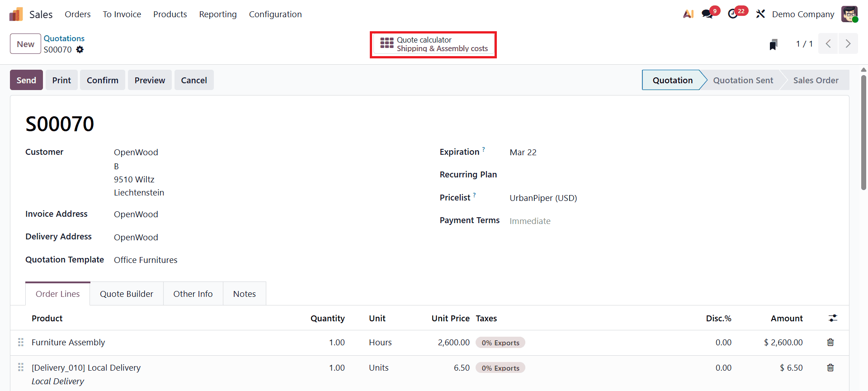Click the Quantity column header

coord(327,318)
